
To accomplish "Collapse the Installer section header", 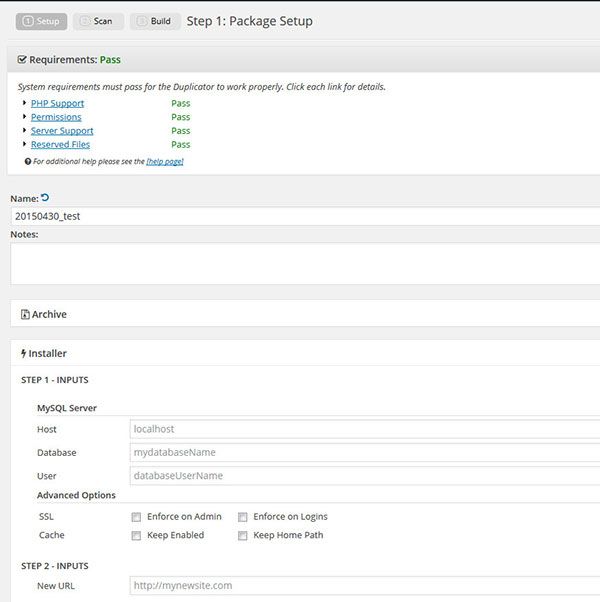I will (300, 353).
